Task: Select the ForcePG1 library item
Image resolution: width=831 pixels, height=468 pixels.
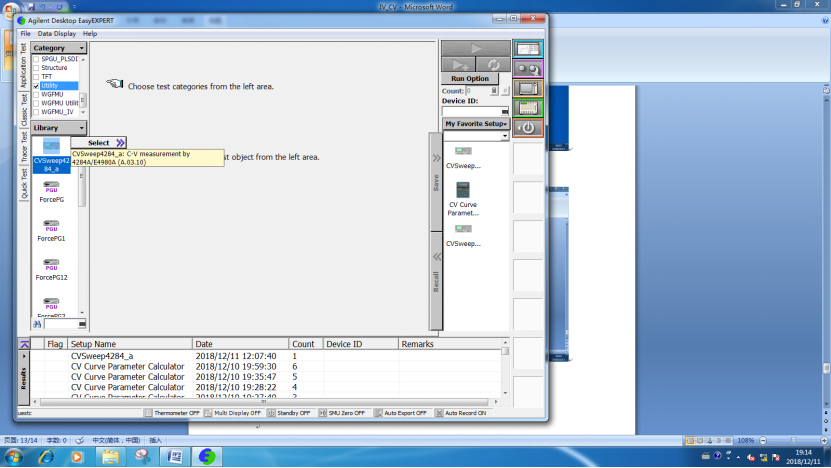Action: pos(51,232)
